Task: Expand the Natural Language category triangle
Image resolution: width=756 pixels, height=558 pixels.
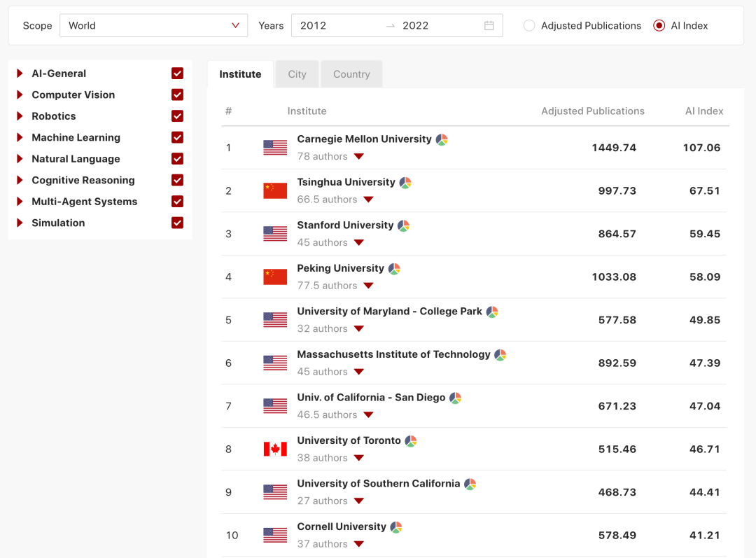Action: [20, 159]
